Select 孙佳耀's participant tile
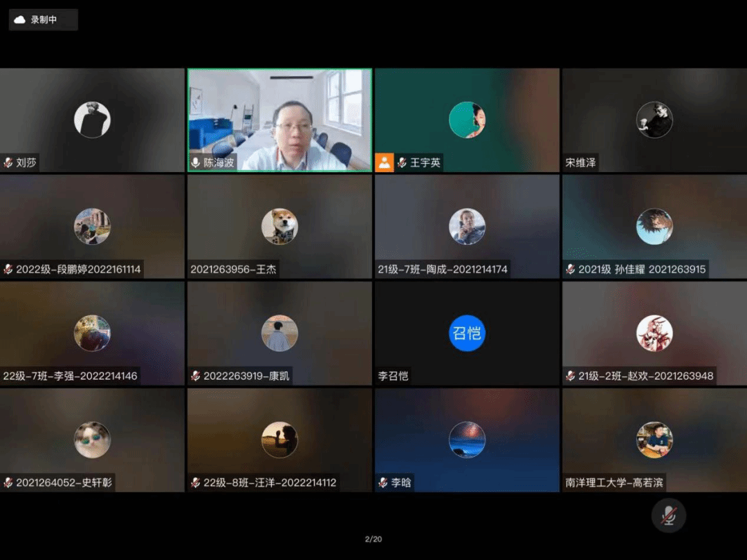Screen dimensions: 747x560 [x=654, y=226]
